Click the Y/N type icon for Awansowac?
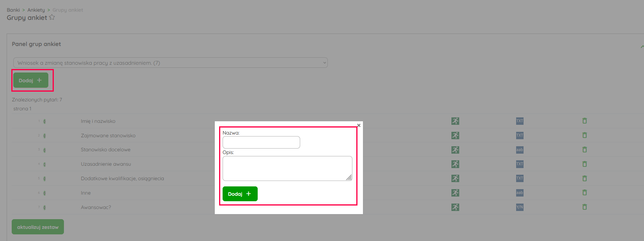The width and height of the screenshot is (644, 241). click(x=520, y=207)
